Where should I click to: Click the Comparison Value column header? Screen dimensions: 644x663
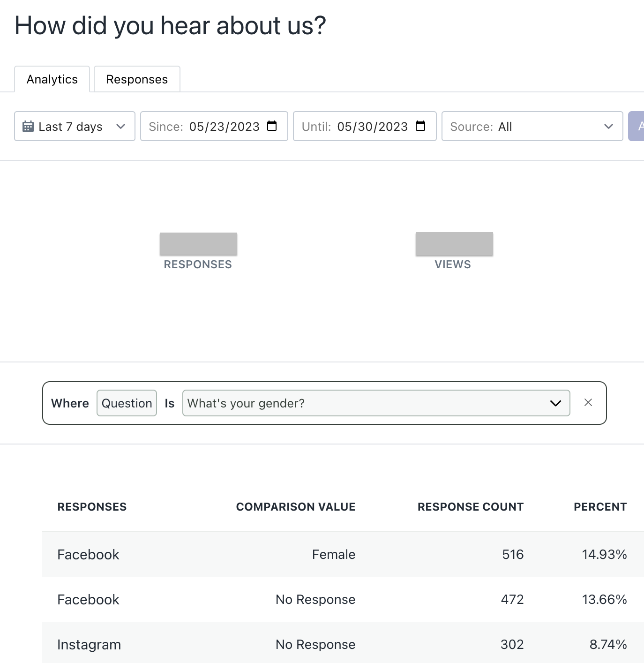295,507
